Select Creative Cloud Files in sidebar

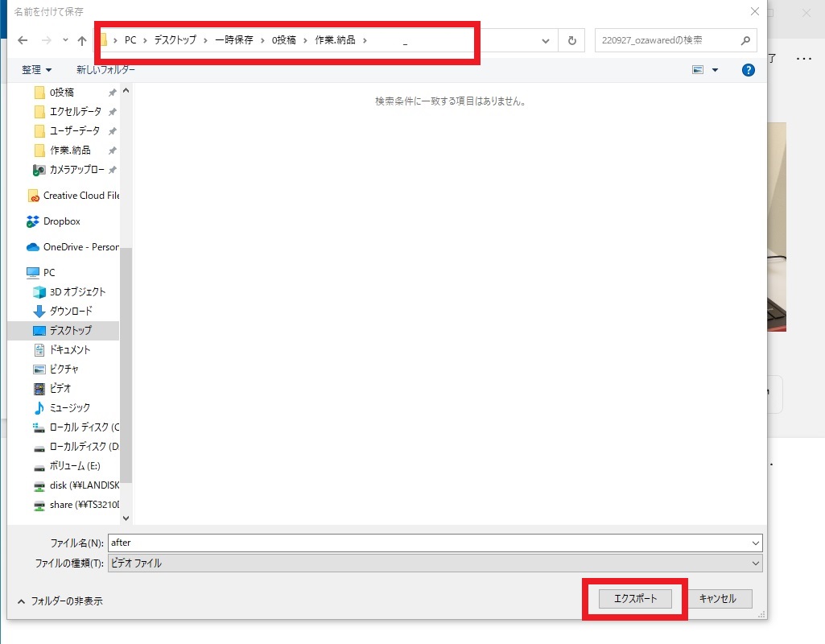click(80, 196)
